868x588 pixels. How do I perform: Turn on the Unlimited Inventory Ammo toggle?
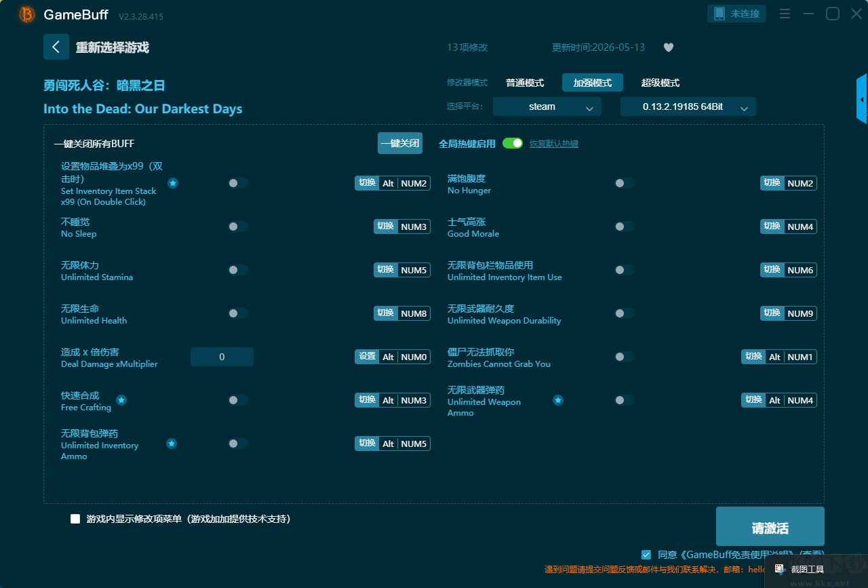(x=238, y=444)
